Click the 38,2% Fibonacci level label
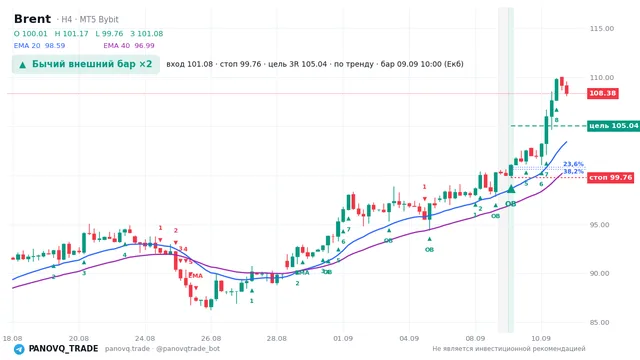The height and width of the screenshot is (360, 640). (x=573, y=171)
